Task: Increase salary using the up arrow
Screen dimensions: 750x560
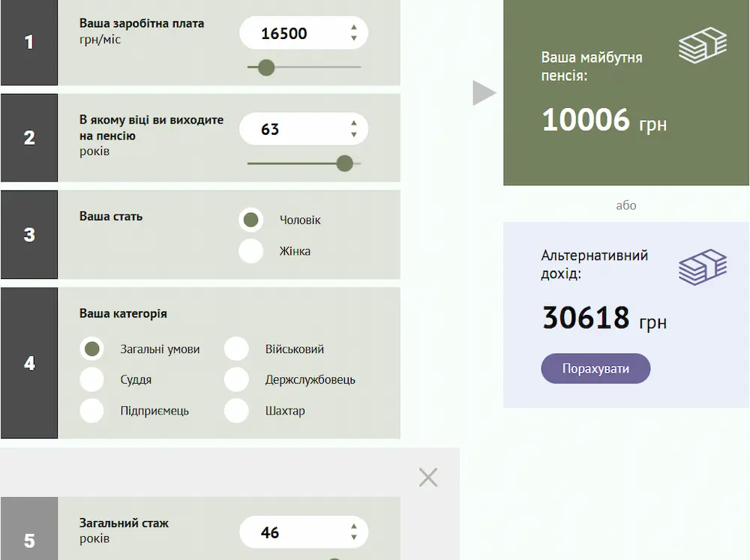Action: click(354, 28)
